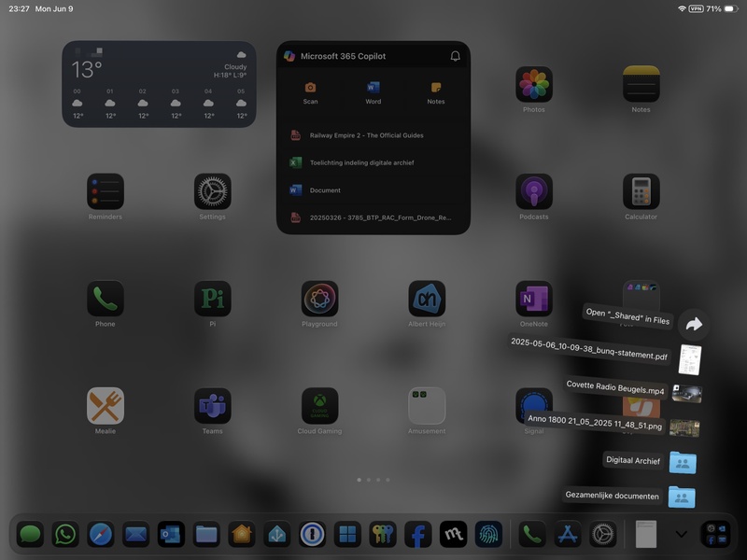This screenshot has height=560, width=747.
Task: Tap the 23:27 clock in the status bar
Action: (19, 8)
